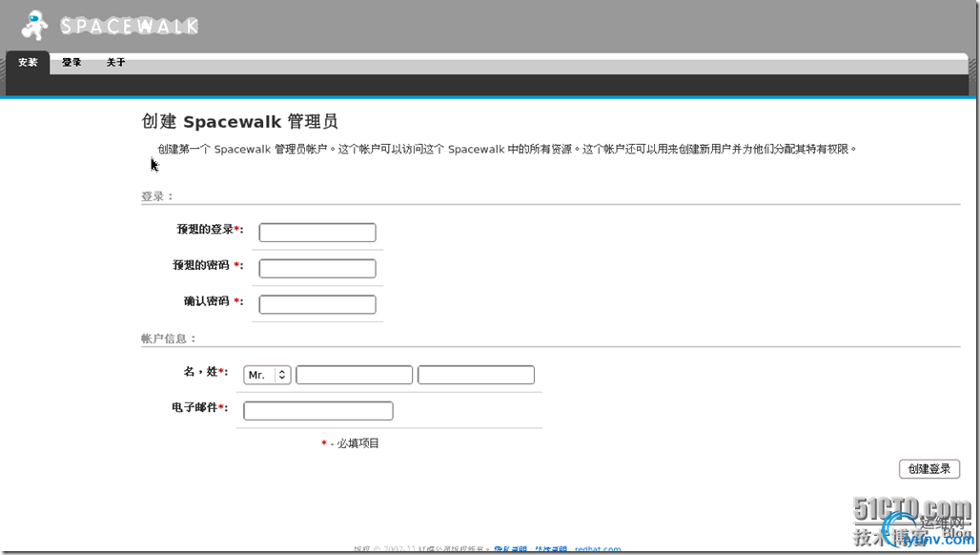Open the 关于 tab

(115, 63)
